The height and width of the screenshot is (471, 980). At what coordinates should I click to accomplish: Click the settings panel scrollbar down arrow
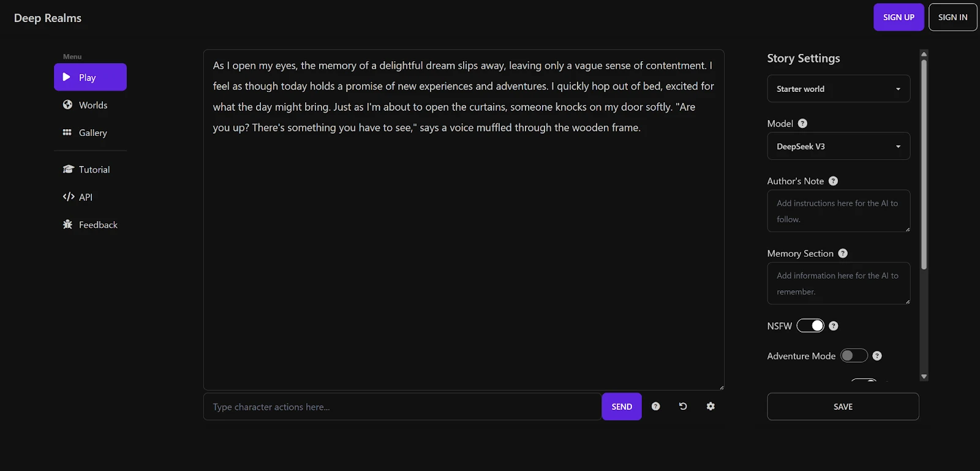[x=924, y=377]
